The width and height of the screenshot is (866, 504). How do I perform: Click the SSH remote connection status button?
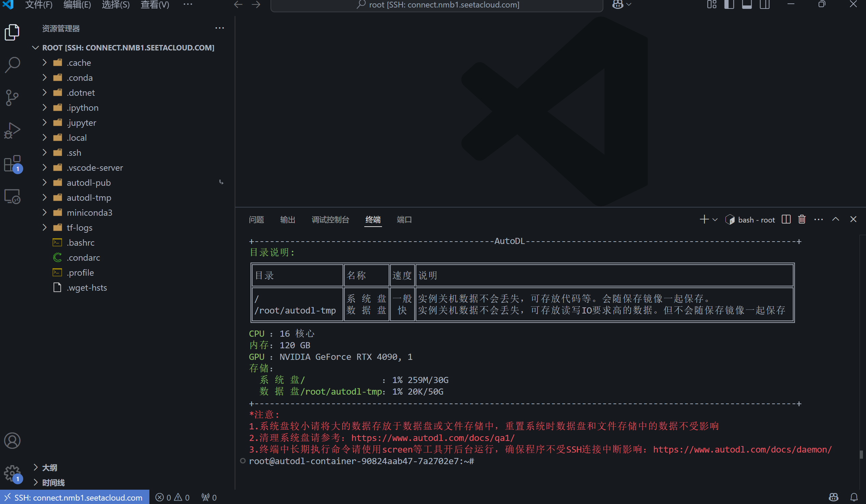click(x=75, y=497)
